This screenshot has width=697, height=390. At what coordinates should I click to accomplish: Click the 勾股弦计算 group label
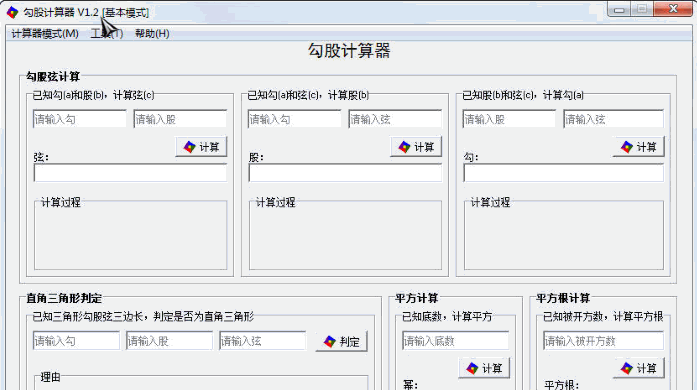pos(53,76)
